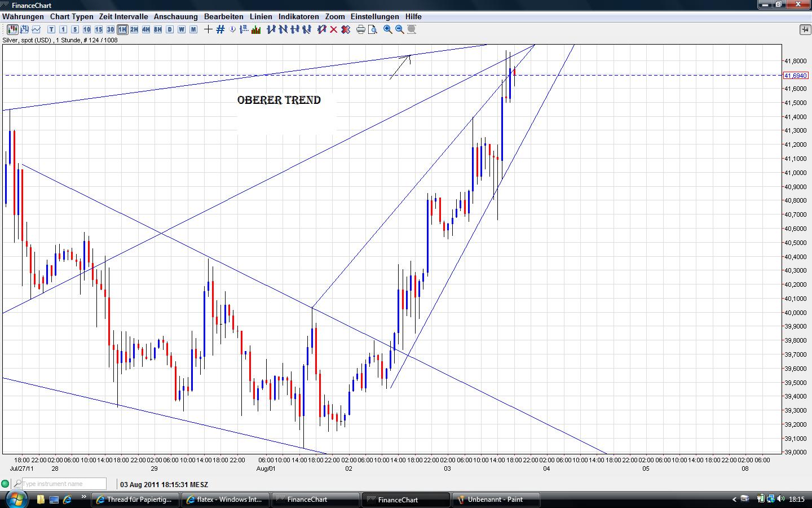The image size is (812, 508).
Task: Select the rising trend line tool
Action: (x=271, y=29)
